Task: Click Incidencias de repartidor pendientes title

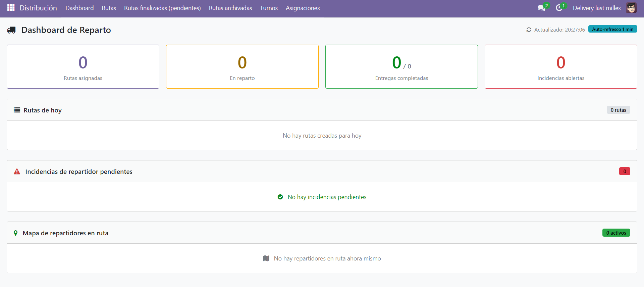Action: 79,172
